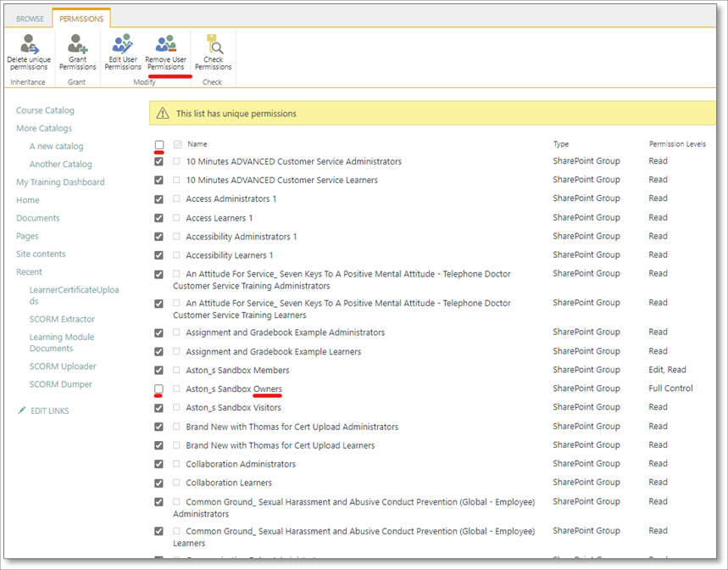
Task: Open Another Catalog in sidebar
Action: point(60,164)
